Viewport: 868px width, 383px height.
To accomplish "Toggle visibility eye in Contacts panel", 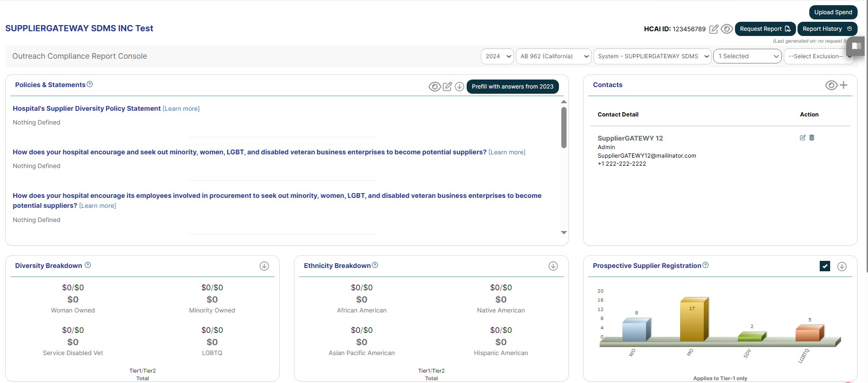I will [831, 85].
